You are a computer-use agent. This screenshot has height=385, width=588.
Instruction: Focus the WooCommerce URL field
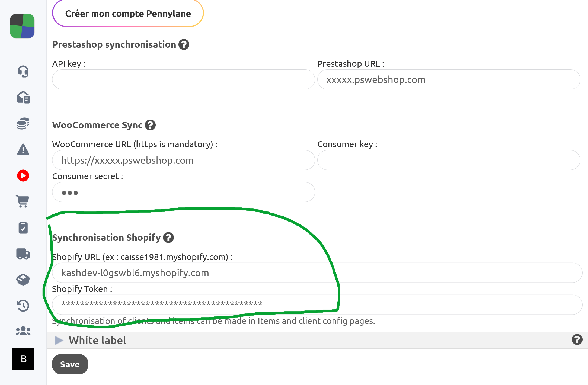(x=183, y=160)
